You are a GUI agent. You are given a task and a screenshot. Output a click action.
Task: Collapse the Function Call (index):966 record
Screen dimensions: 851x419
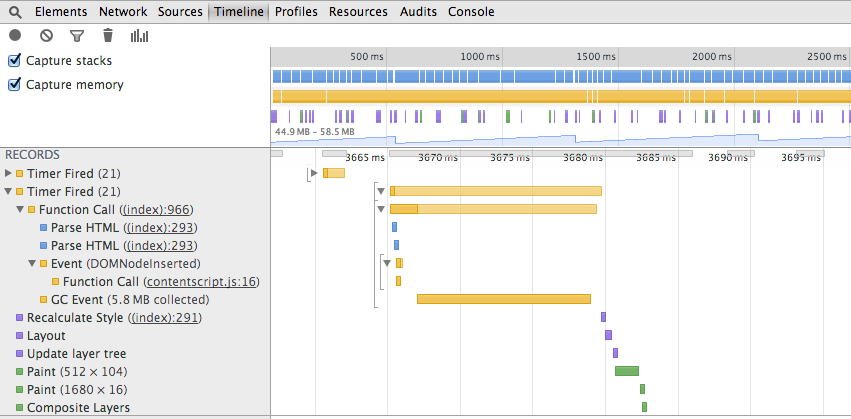coord(20,210)
